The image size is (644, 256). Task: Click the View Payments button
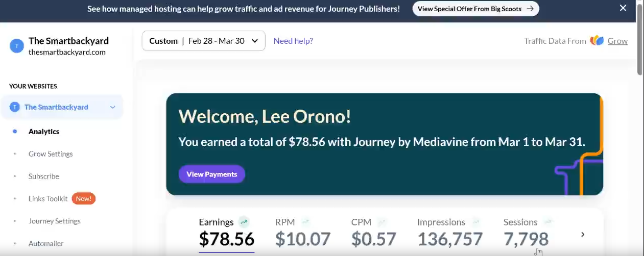coord(212,174)
